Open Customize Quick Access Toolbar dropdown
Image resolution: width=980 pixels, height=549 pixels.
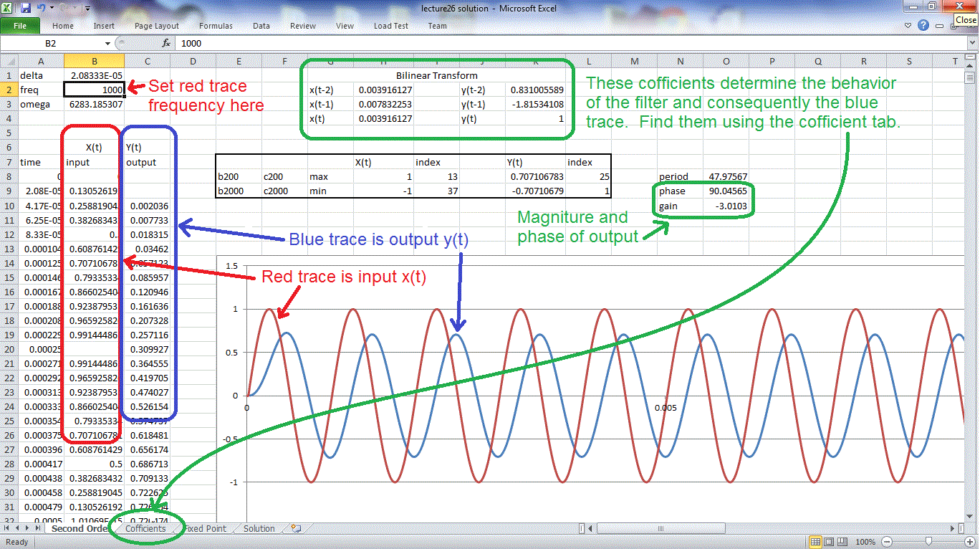87,9
